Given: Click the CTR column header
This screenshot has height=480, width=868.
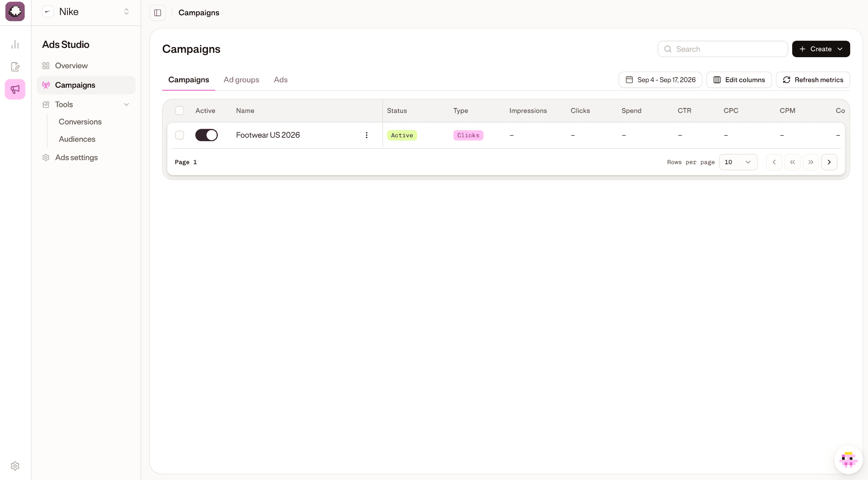Looking at the screenshot, I should (x=684, y=111).
